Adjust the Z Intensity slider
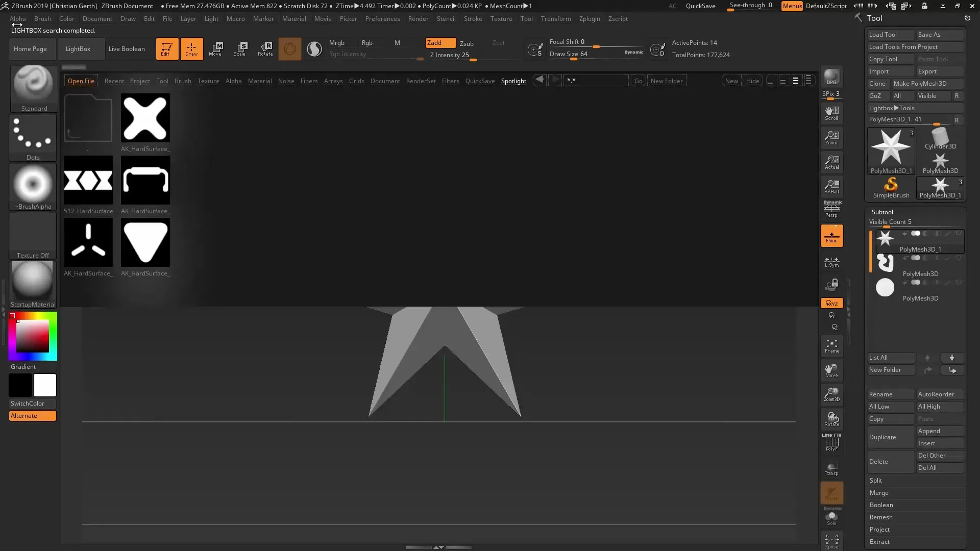The height and width of the screenshot is (551, 980). (472, 55)
